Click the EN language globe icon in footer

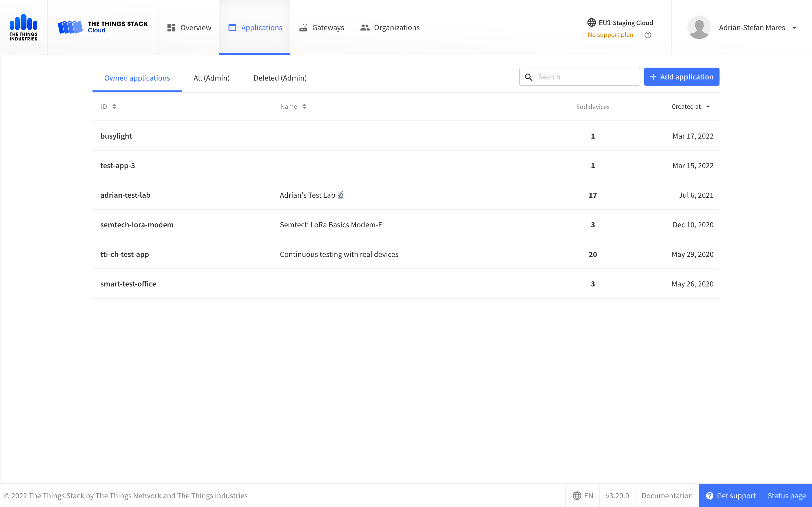577,495
